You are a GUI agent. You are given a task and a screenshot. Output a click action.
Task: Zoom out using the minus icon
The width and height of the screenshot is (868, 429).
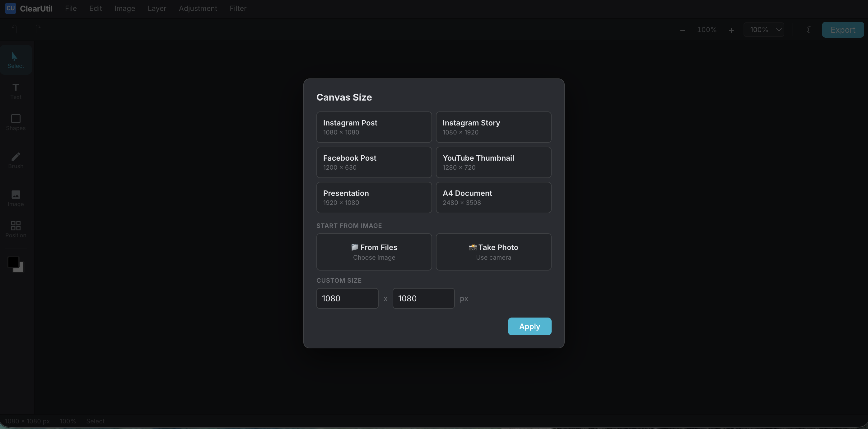coord(682,30)
